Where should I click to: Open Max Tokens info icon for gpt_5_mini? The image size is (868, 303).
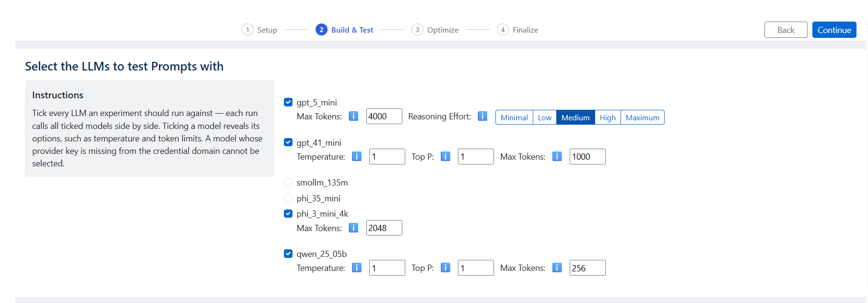[x=353, y=116]
